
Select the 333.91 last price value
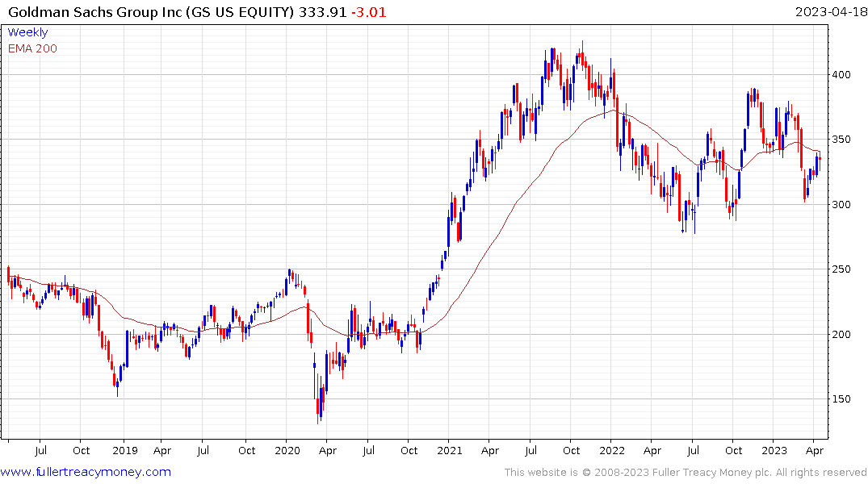coord(323,11)
